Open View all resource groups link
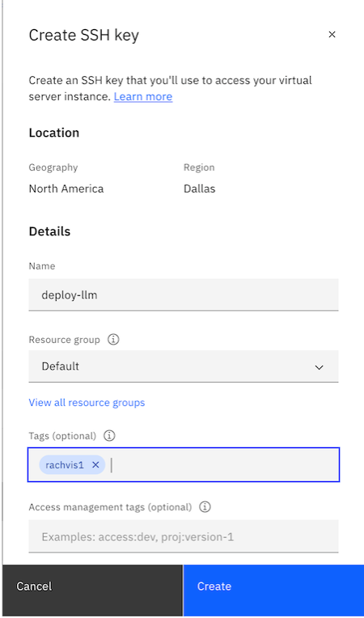 tap(87, 402)
